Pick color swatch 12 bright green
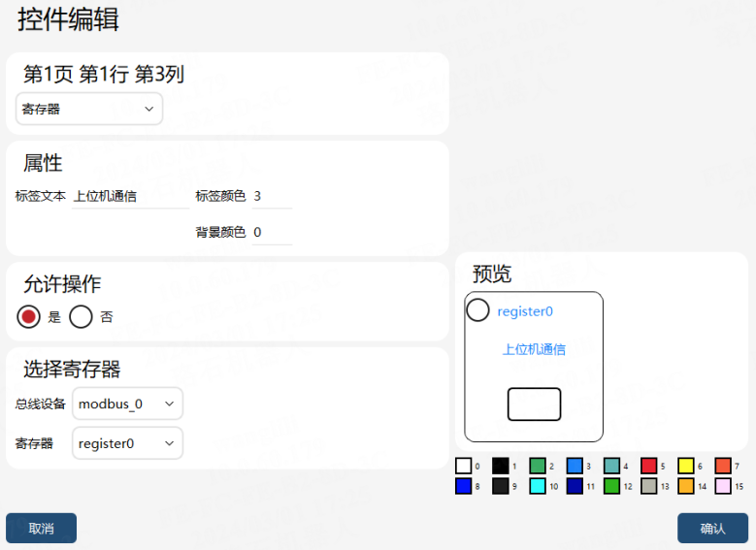 [x=611, y=486]
